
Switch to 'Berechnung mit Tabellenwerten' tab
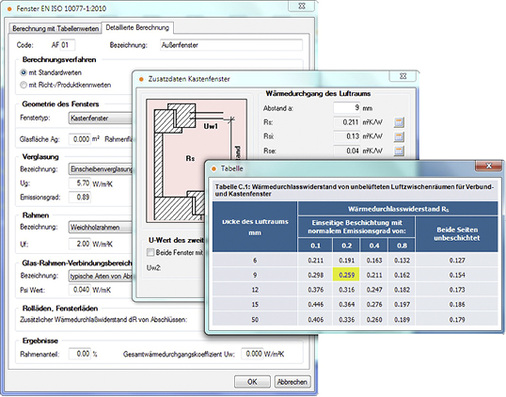[x=55, y=29]
